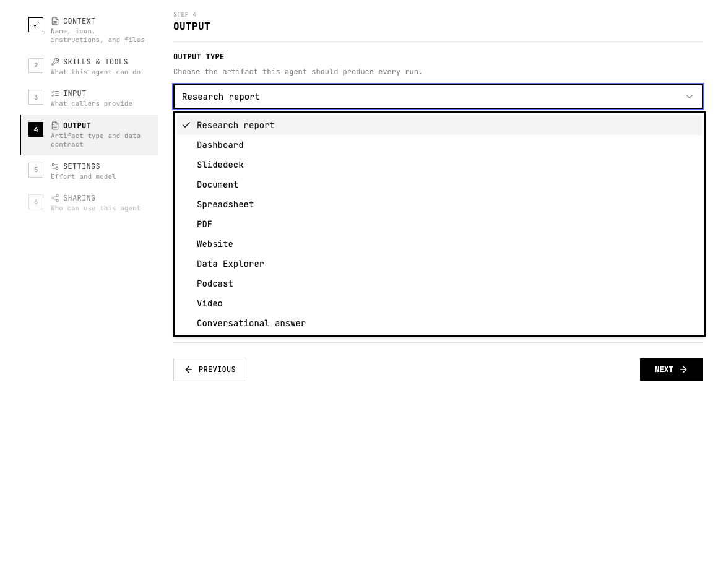
Task: Click checkmark beside Research report option
Action: click(x=186, y=125)
